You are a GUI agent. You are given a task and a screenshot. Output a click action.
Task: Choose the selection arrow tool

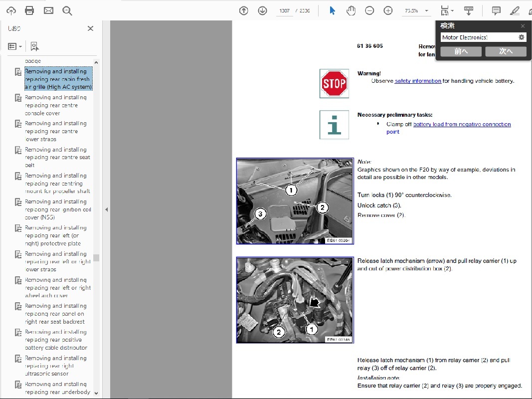point(332,11)
